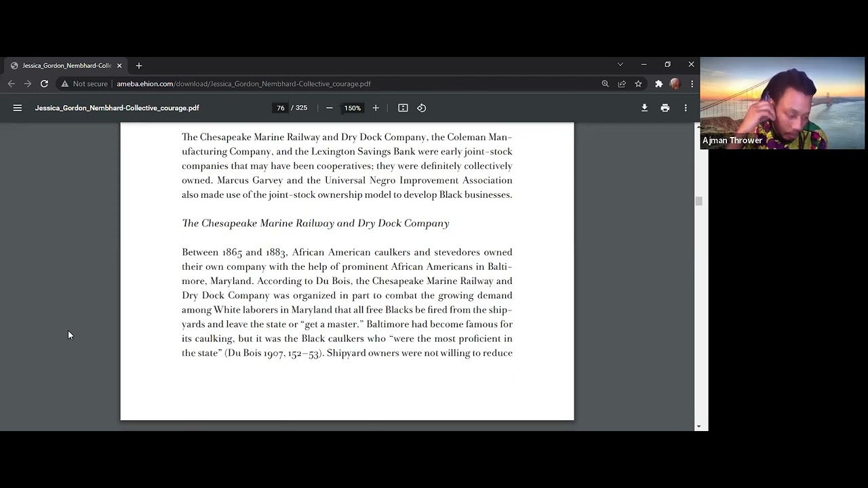Click the scrollbar up arrow
The image size is (868, 488).
click(x=698, y=127)
